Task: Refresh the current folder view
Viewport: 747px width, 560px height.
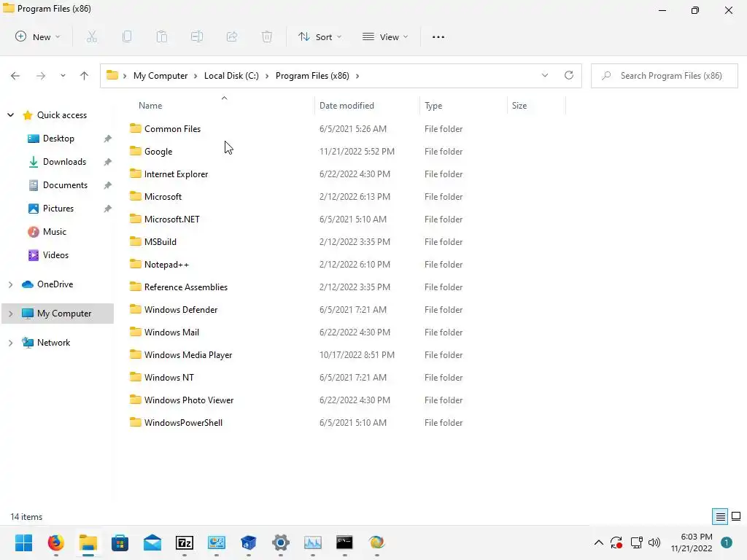Action: tap(569, 75)
